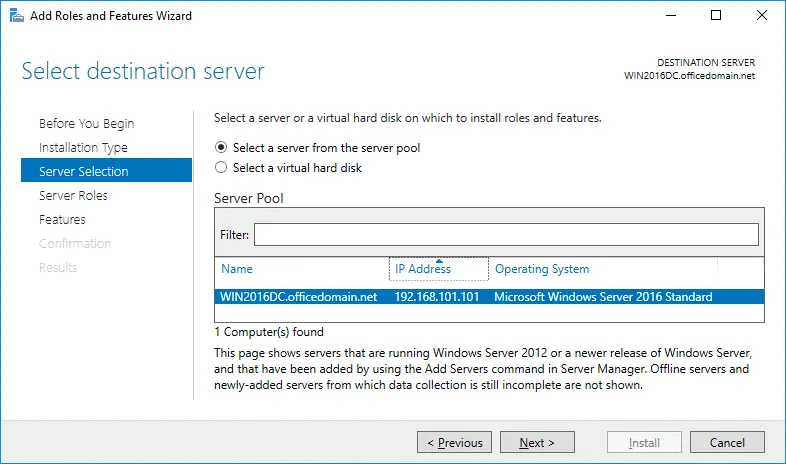The height and width of the screenshot is (464, 786).
Task: Proceed with the Next button
Action: pos(537,443)
